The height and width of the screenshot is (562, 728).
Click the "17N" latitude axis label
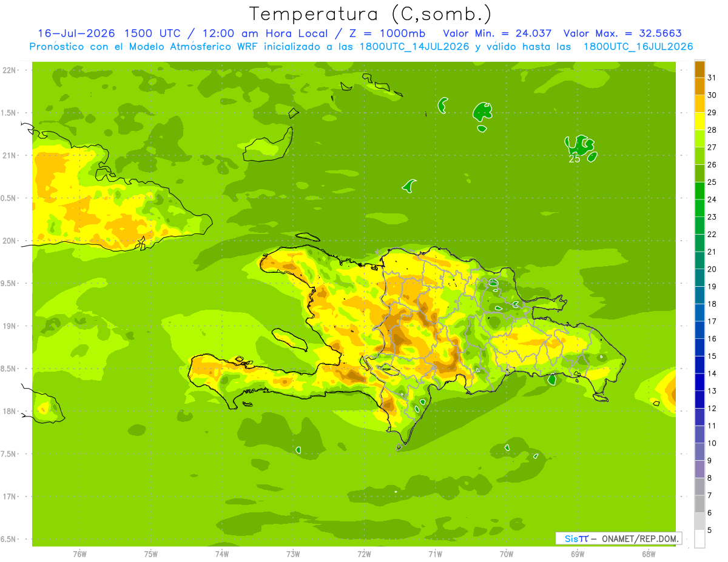(x=10, y=497)
